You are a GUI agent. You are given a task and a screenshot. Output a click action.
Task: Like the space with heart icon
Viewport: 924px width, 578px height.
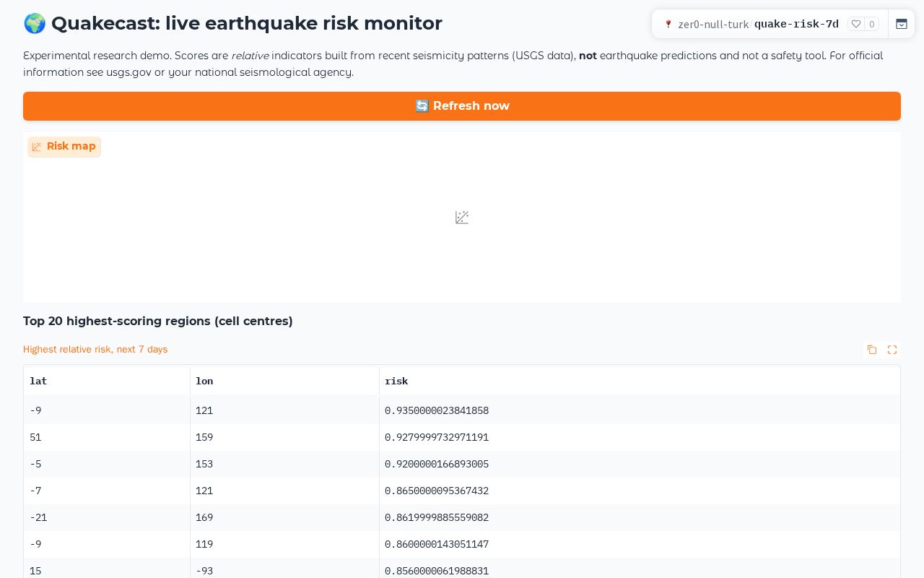point(856,24)
